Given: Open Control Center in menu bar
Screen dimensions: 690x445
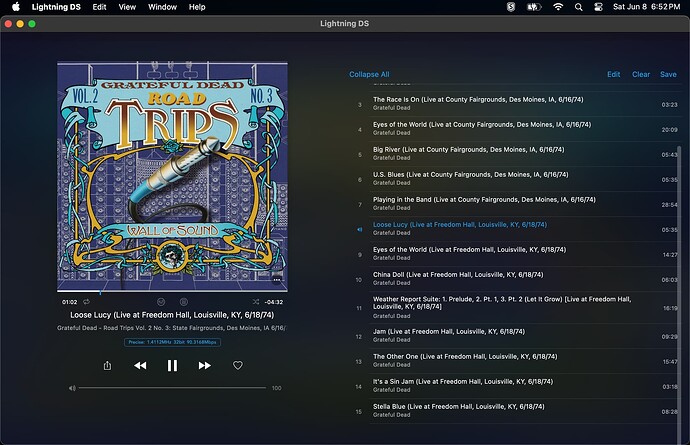Looking at the screenshot, I should click(x=598, y=7).
